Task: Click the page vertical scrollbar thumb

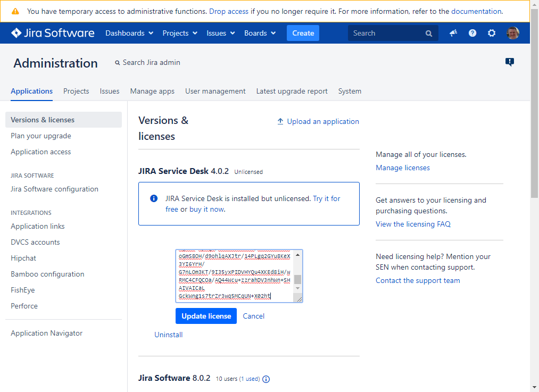Action: [x=534, y=103]
